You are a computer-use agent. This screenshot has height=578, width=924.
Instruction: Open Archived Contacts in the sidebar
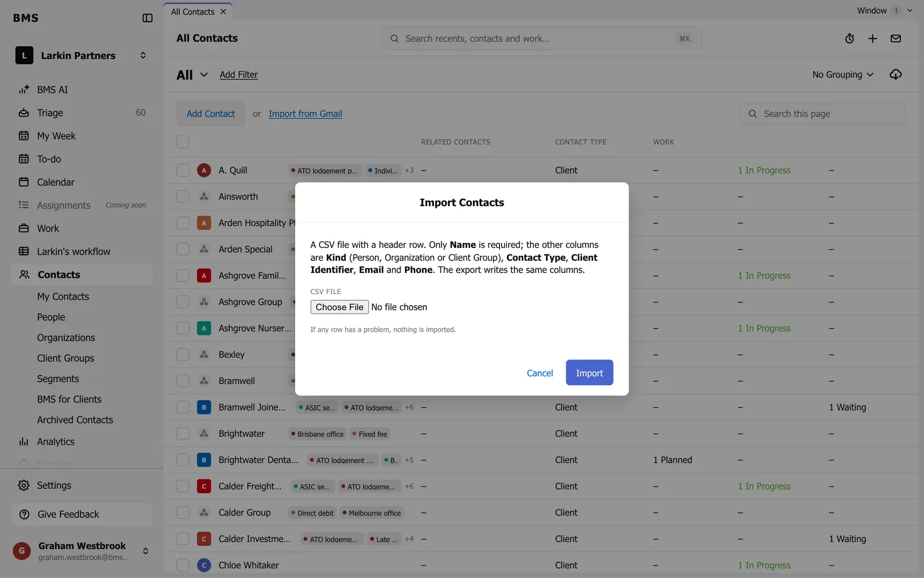point(75,420)
